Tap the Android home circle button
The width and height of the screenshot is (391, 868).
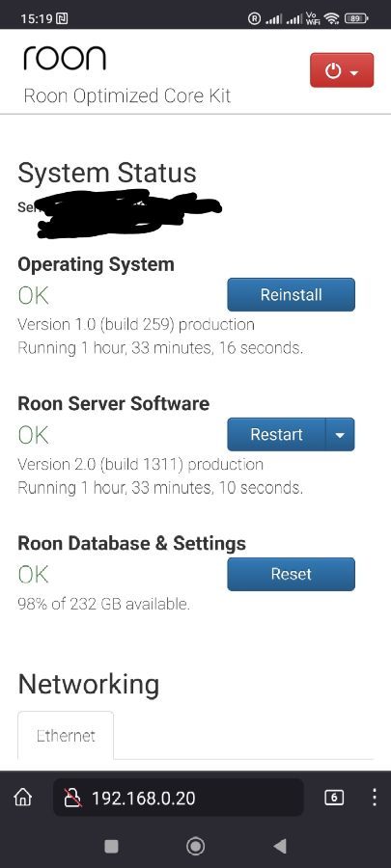pyautogui.click(x=195, y=845)
